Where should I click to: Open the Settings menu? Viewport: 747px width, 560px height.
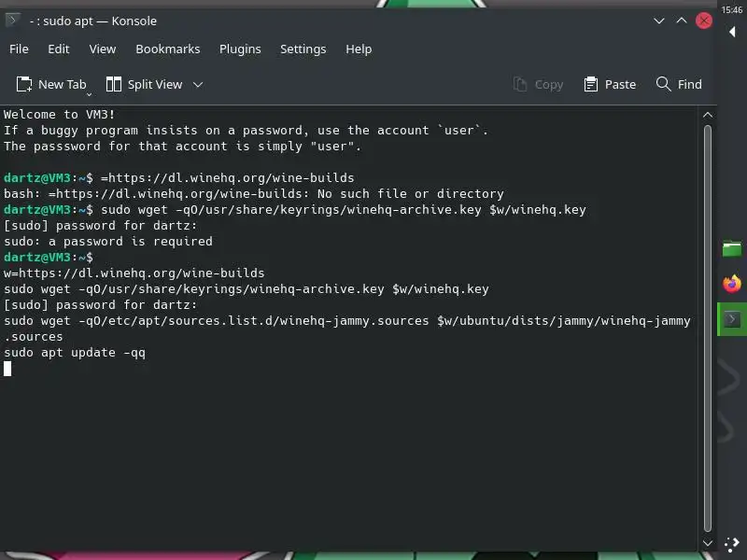303,49
